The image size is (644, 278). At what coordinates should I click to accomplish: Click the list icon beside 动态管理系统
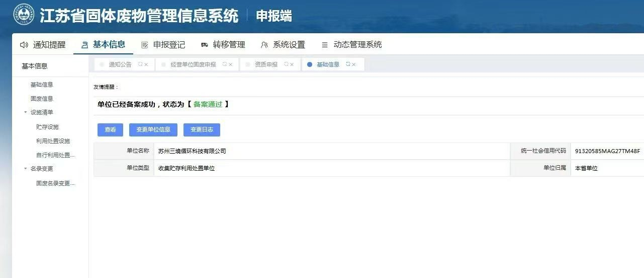tap(325, 45)
